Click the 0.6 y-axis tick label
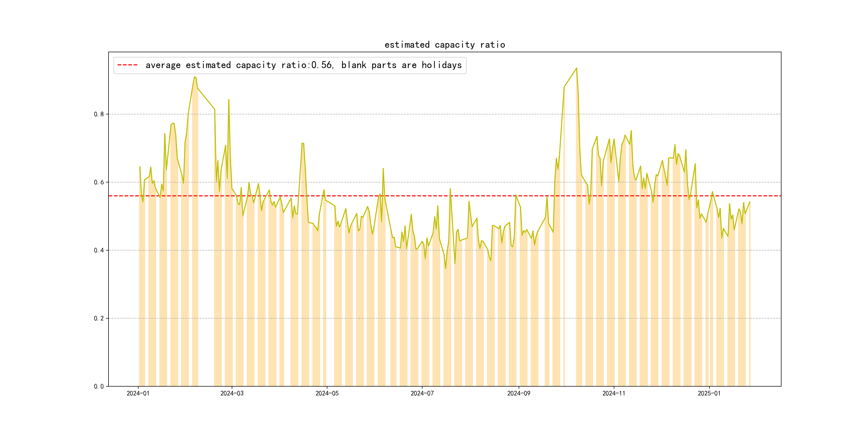 coord(99,182)
